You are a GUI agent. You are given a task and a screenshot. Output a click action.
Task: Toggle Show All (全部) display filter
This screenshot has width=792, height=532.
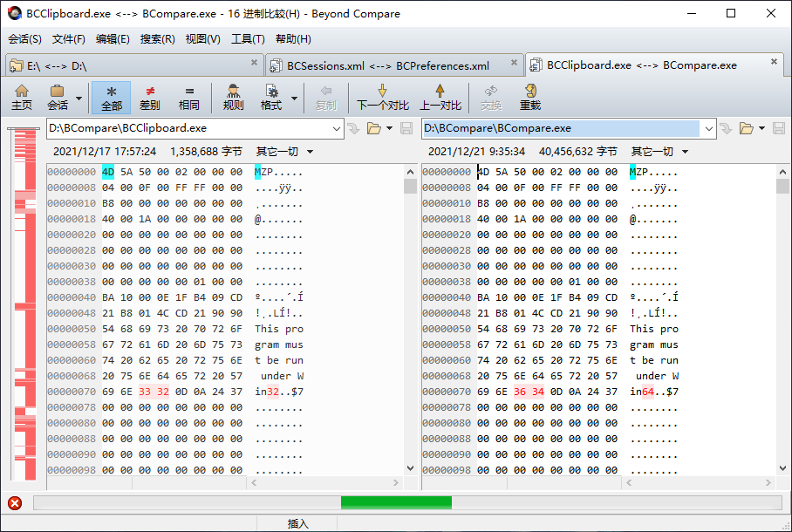[x=111, y=98]
